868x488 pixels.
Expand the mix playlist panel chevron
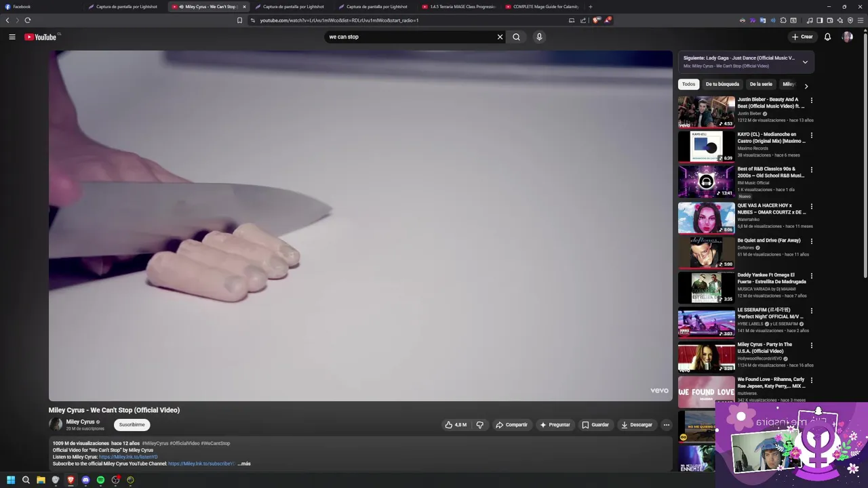click(x=805, y=62)
